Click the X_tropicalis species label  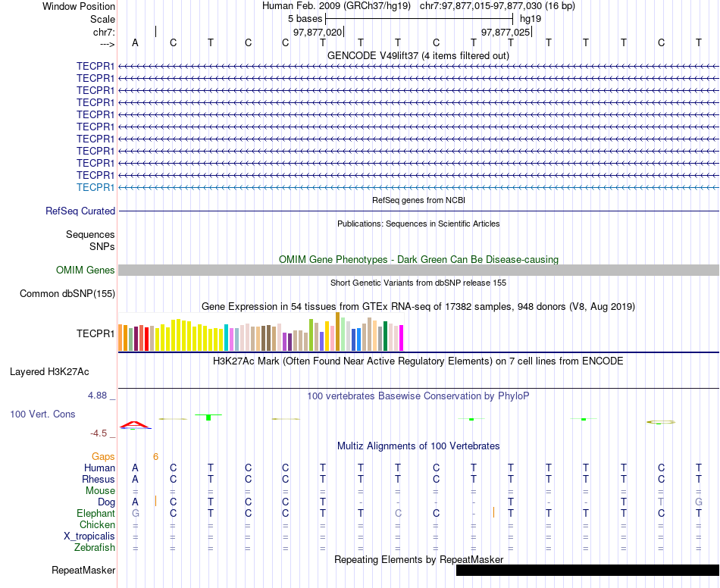[x=89, y=536]
